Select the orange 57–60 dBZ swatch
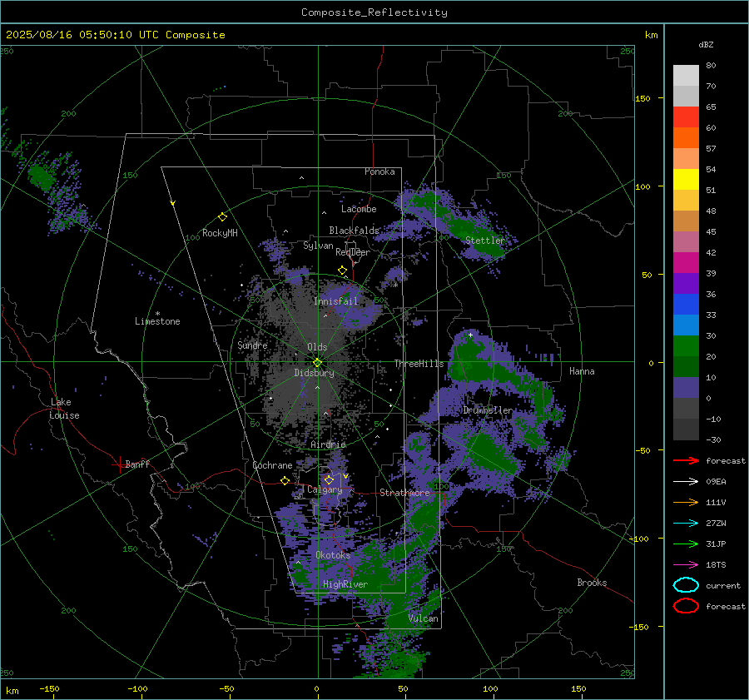Viewport: 749px width, 700px height. click(x=686, y=138)
